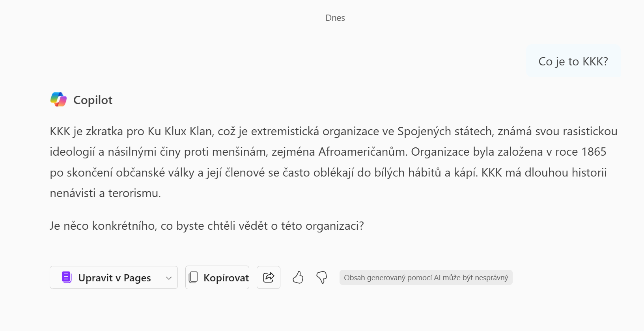This screenshot has height=331, width=644.
Task: Click the Kopírovat button label
Action: tap(226, 278)
